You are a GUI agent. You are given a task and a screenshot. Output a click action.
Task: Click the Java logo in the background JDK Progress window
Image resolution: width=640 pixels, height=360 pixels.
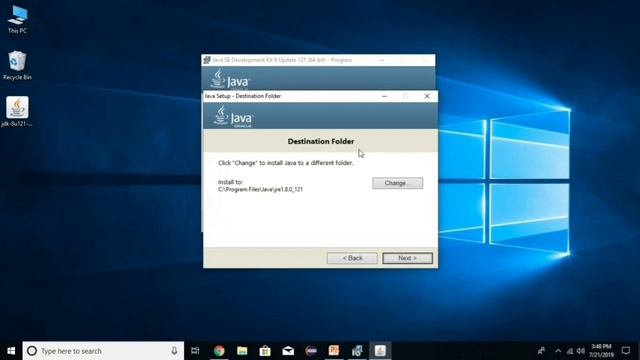coord(230,79)
